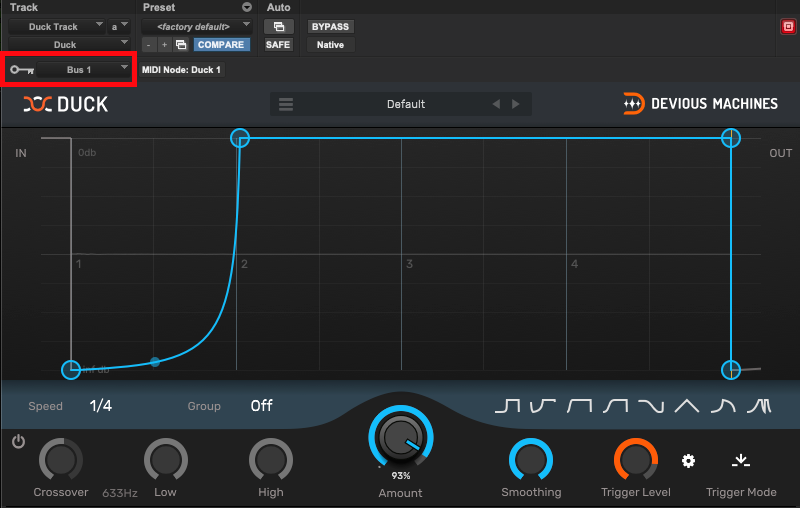Open the insert position 'a' dropdown
Image resolution: width=800 pixels, height=508 pixels.
click(x=119, y=27)
